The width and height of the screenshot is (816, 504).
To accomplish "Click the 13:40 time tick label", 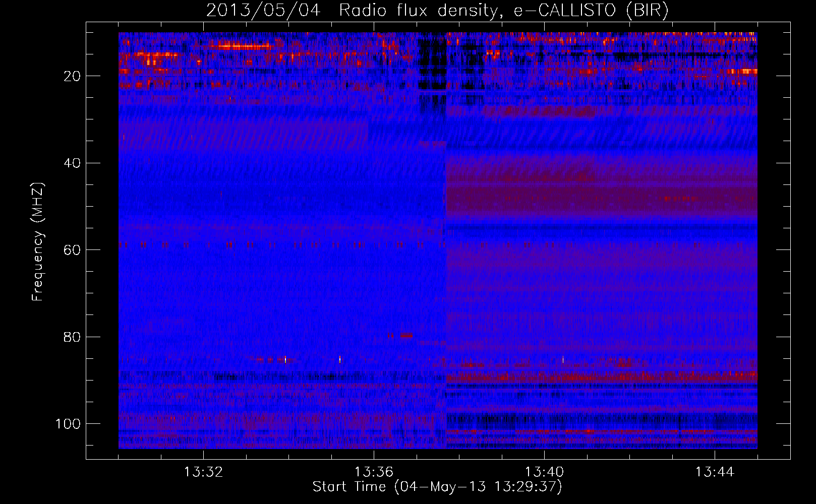I will (x=544, y=472).
